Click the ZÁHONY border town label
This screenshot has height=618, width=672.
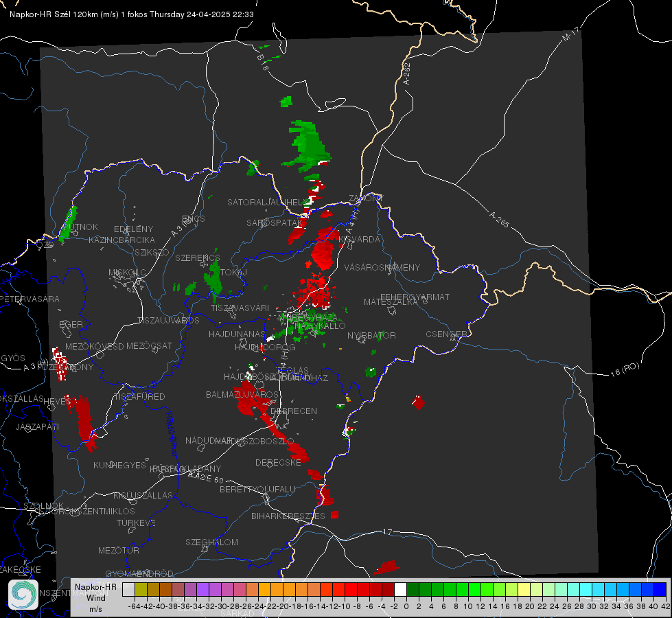pyautogui.click(x=366, y=198)
